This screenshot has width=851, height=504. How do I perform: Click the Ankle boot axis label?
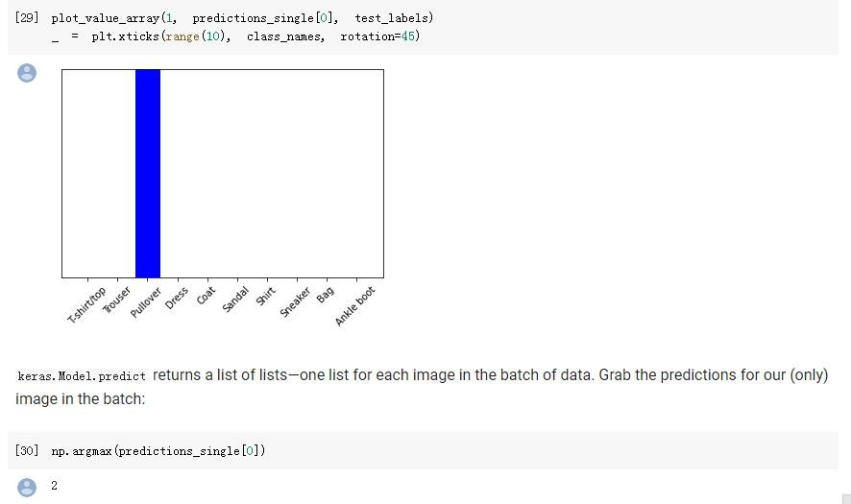coord(354,305)
